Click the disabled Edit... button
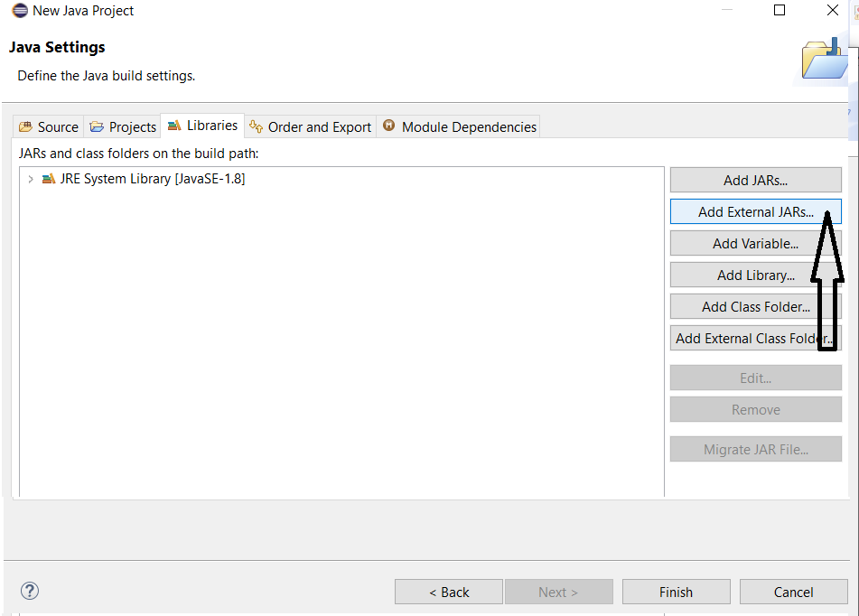 755,378
